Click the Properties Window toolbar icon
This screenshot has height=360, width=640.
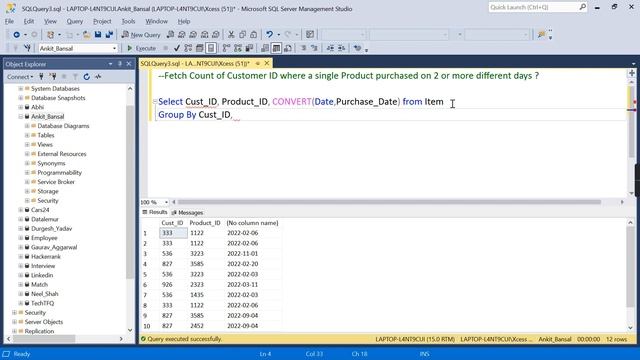(x=310, y=35)
